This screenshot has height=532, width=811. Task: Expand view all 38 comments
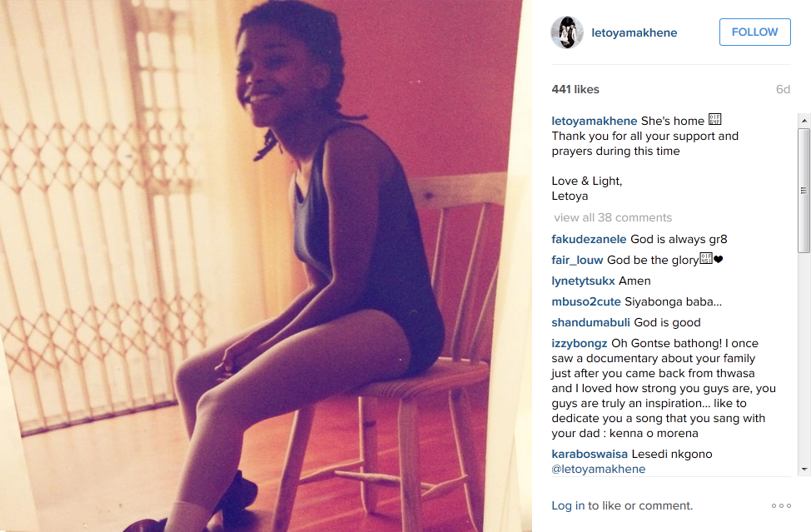click(613, 217)
